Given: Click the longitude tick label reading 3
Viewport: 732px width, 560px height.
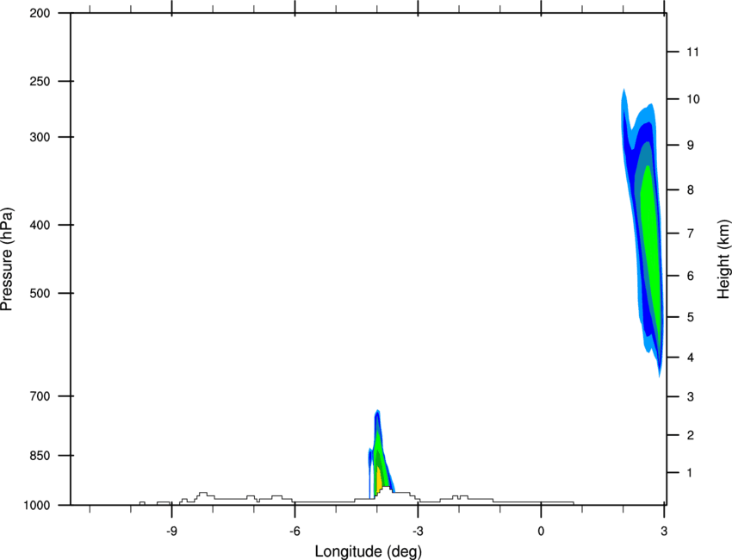Looking at the screenshot, I should pos(664,531).
